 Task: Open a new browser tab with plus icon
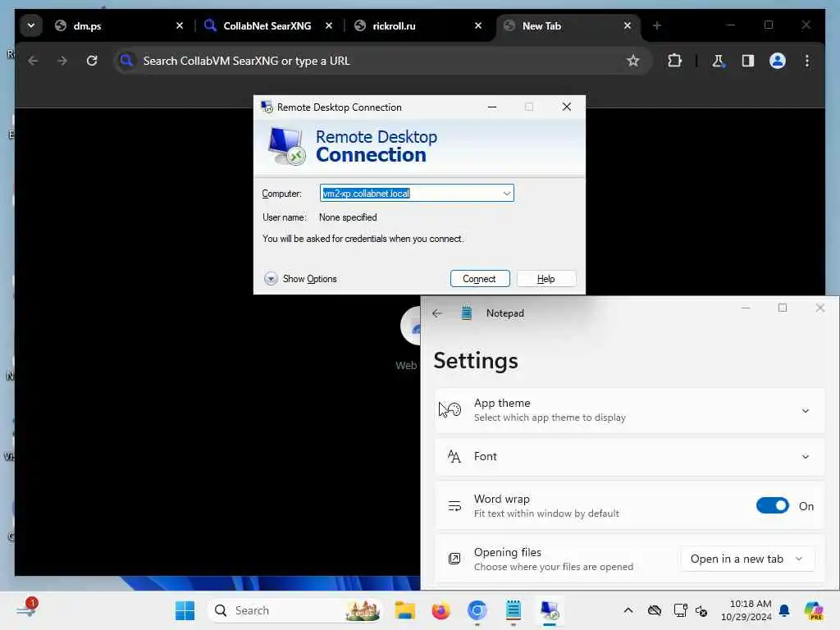657,25
